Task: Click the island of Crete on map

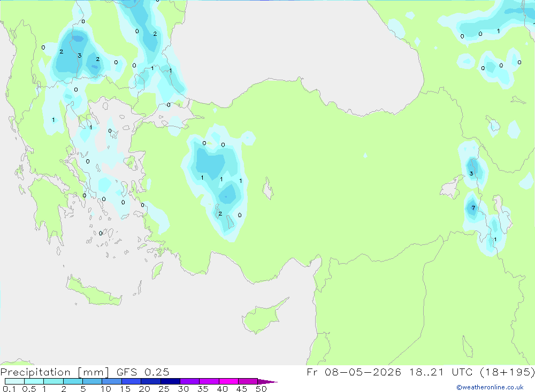Action: tap(94, 291)
